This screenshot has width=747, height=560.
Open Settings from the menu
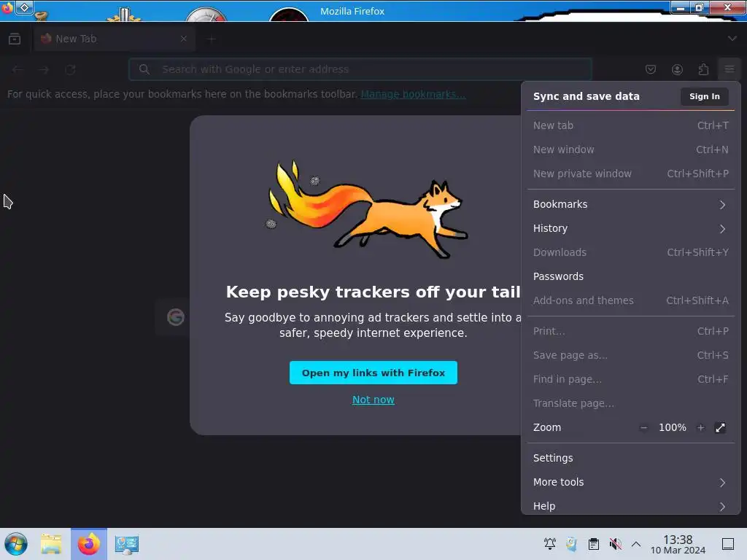pos(631,458)
